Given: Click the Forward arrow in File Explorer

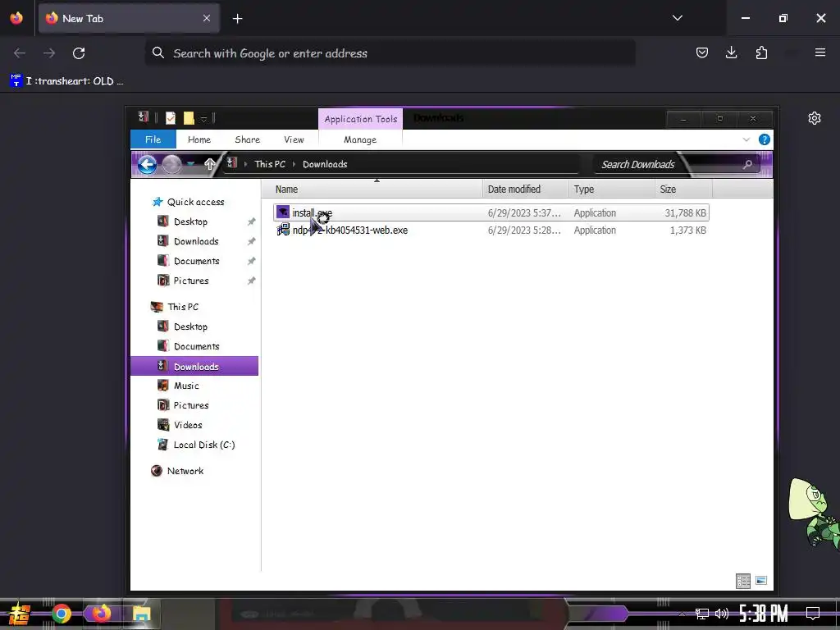Looking at the screenshot, I should (171, 164).
